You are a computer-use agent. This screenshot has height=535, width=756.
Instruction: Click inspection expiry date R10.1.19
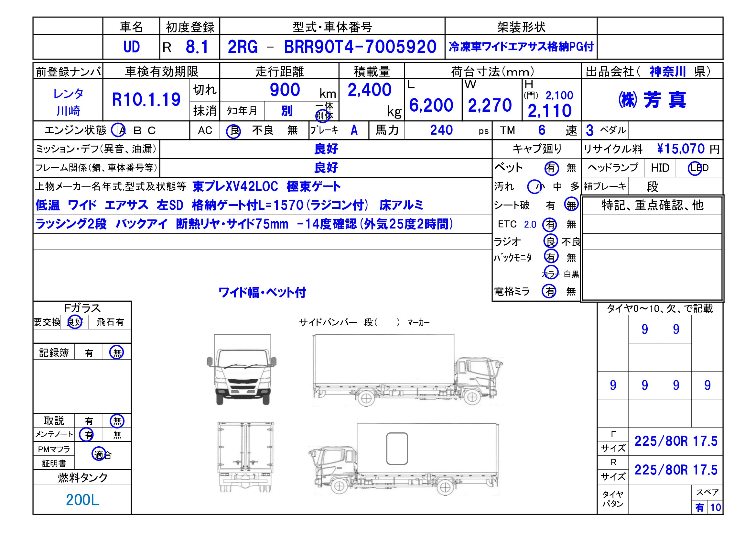(146, 100)
